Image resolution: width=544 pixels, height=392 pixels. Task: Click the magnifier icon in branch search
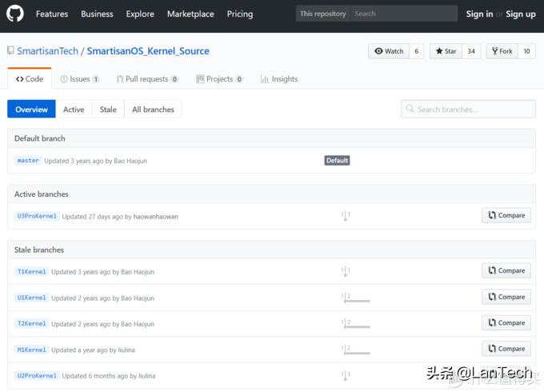(x=410, y=109)
